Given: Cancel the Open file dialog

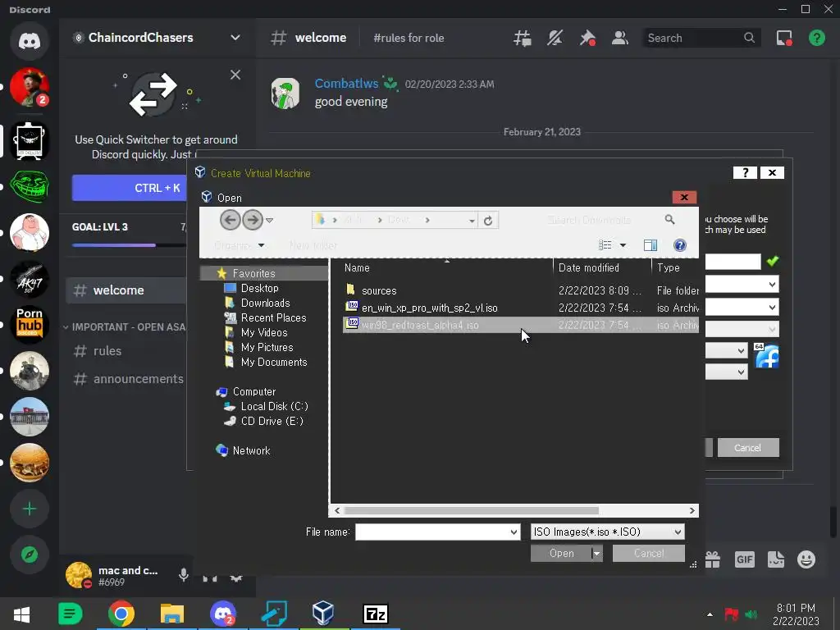Looking at the screenshot, I should [648, 554].
